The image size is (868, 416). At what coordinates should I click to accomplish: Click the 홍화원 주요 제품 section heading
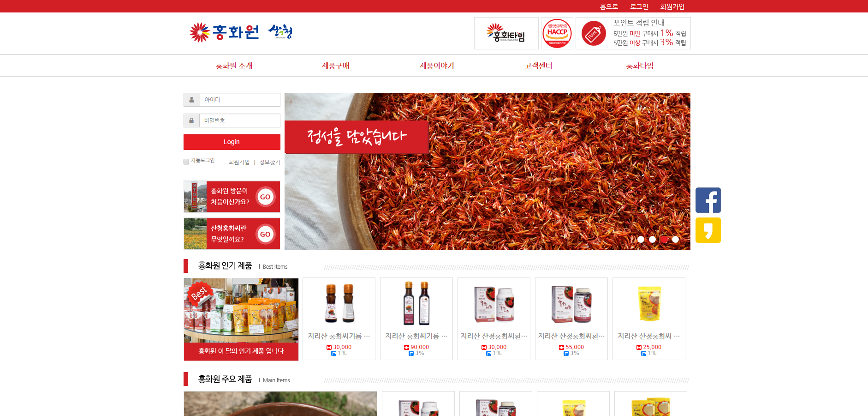click(x=225, y=379)
